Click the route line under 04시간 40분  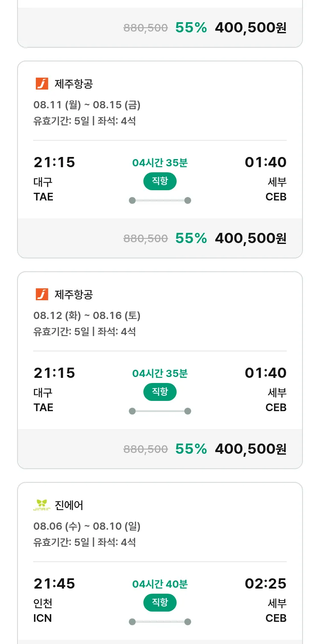tap(160, 622)
